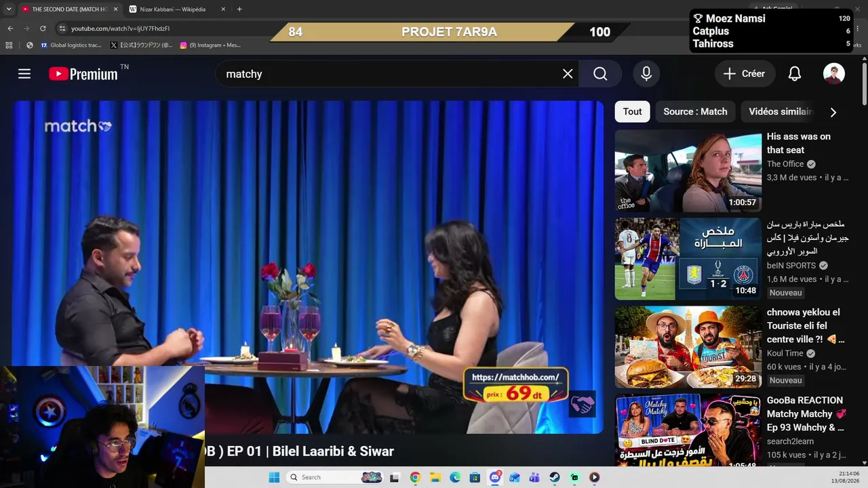Screen dimensions: 868x488
Task: Open the Chrome apps grid shortcut
Action: [9, 45]
